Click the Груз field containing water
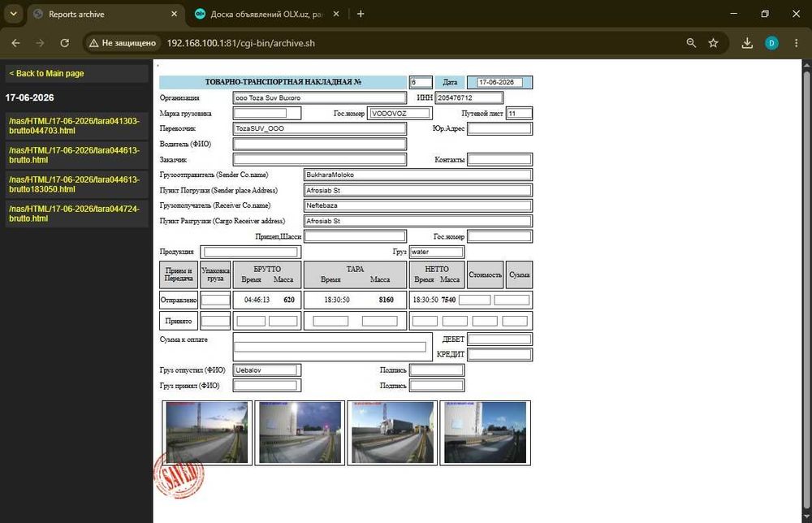 pyautogui.click(x=437, y=252)
